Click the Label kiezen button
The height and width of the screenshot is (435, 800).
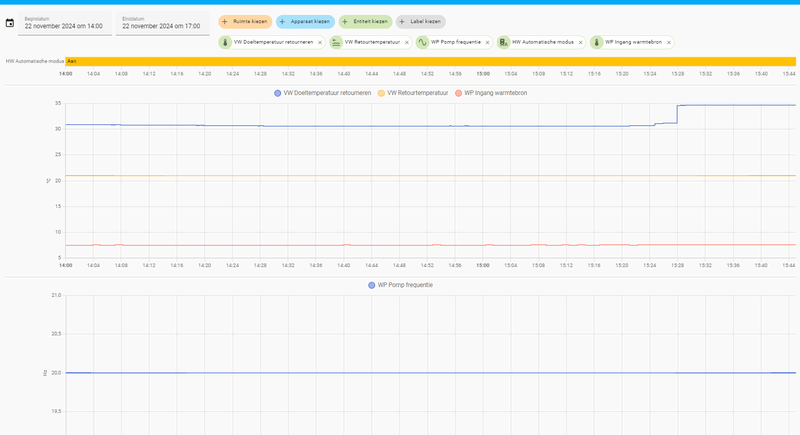coord(421,21)
